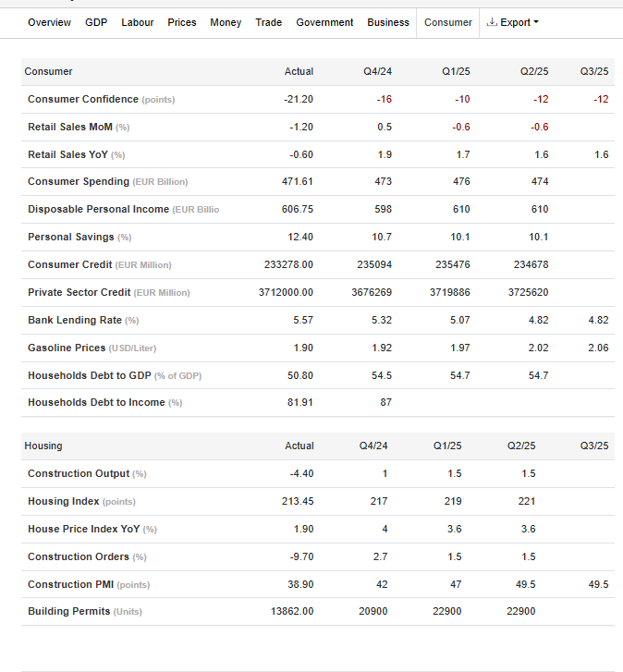Select Gasoline Prices Q3/25 value 2.06
The height and width of the screenshot is (672, 623).
(x=598, y=348)
